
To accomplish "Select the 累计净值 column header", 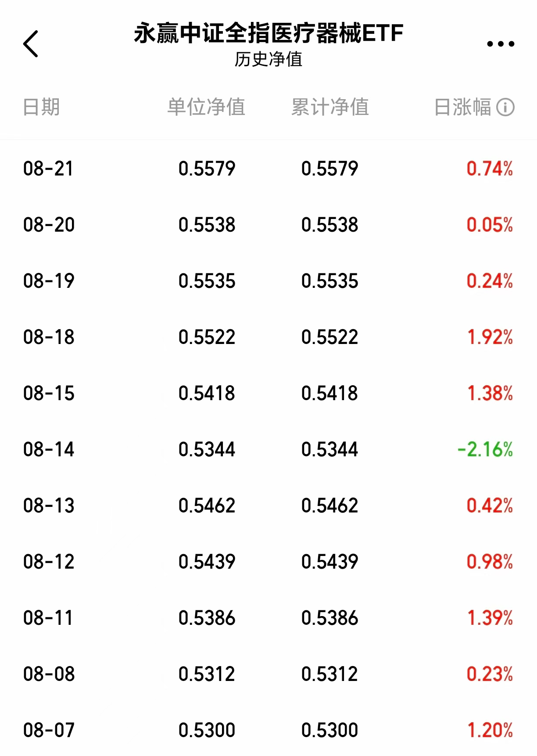I will 330,107.
